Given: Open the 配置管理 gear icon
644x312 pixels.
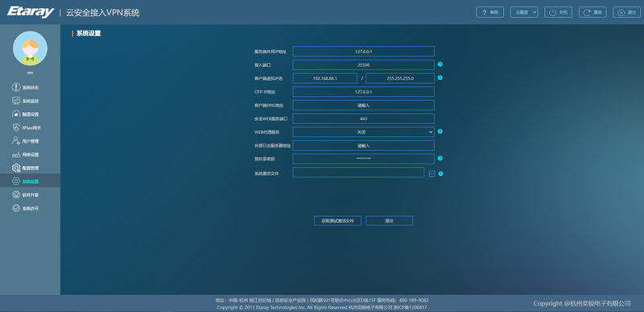Looking at the screenshot, I should (15, 168).
